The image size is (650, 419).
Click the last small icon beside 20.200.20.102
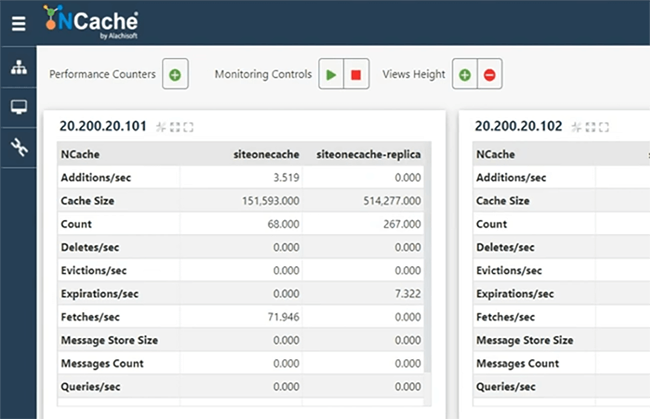tap(604, 127)
